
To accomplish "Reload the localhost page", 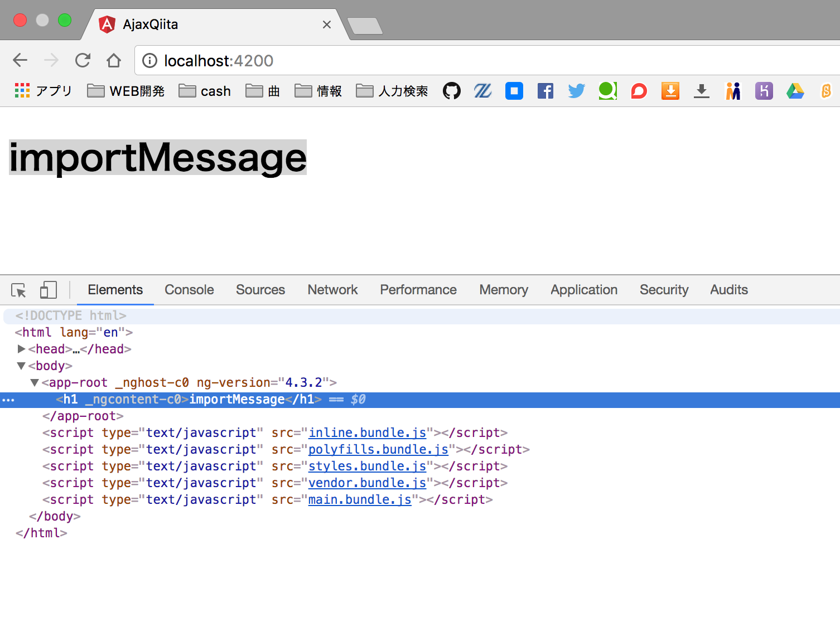I will pyautogui.click(x=83, y=60).
